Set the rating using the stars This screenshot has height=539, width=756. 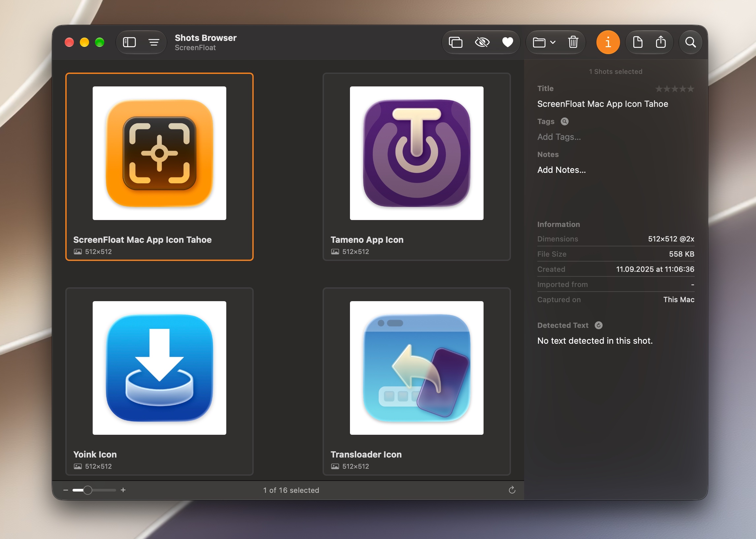click(674, 89)
